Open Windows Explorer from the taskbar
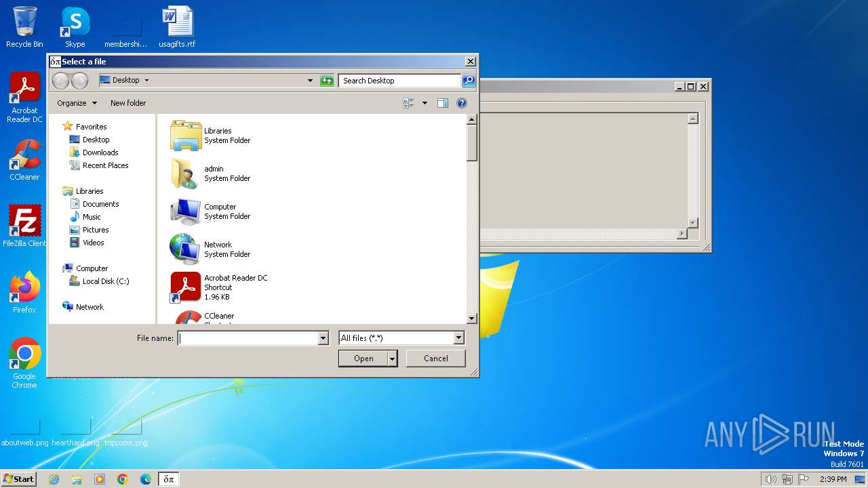Screen dimensions: 868x488 [77, 479]
